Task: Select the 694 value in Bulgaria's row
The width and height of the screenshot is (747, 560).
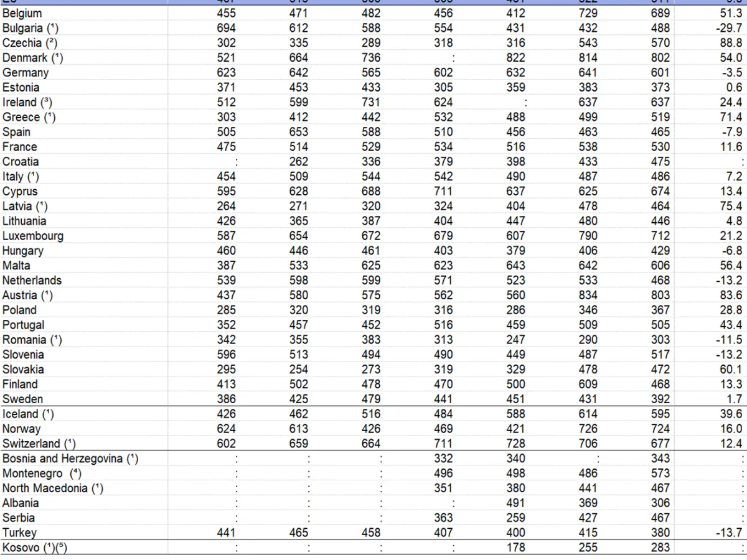Action: coord(227,28)
